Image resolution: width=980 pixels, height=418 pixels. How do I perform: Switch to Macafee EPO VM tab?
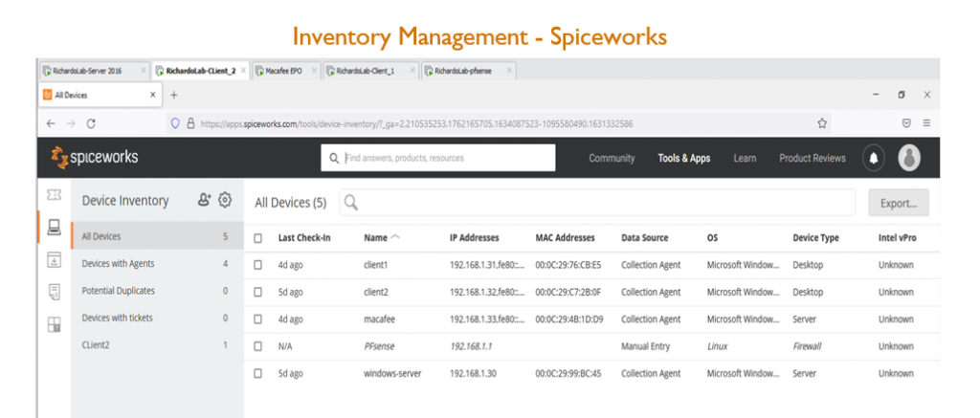pyautogui.click(x=287, y=71)
